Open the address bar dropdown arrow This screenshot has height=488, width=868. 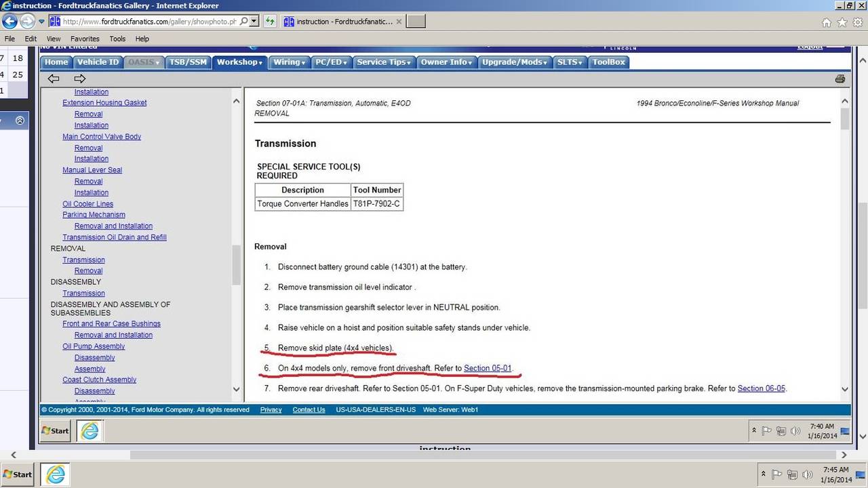254,21
